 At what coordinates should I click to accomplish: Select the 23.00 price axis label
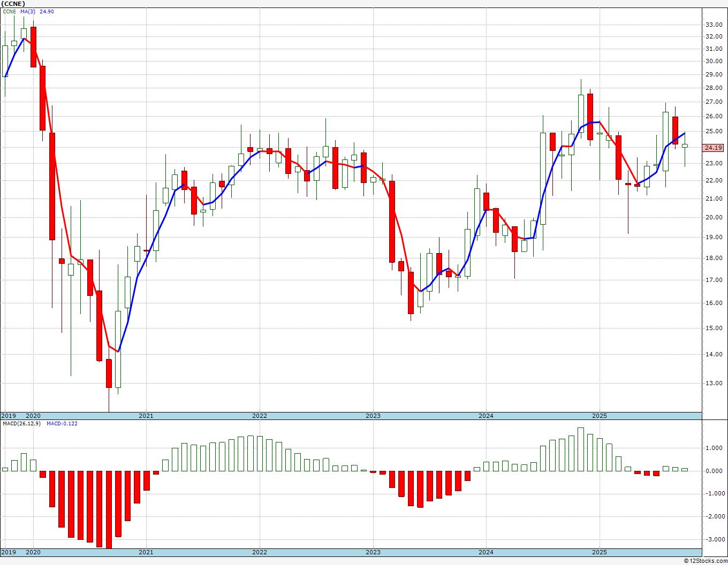point(713,163)
